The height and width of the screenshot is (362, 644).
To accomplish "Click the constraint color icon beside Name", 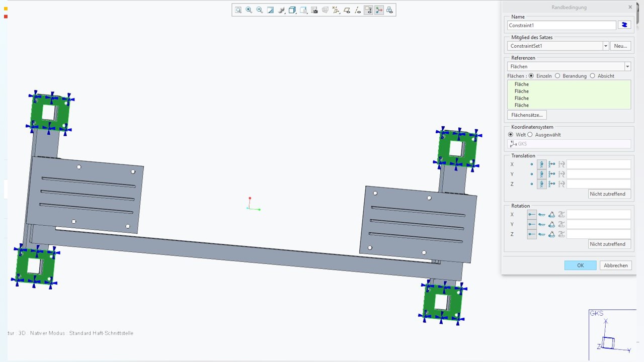I will [624, 25].
